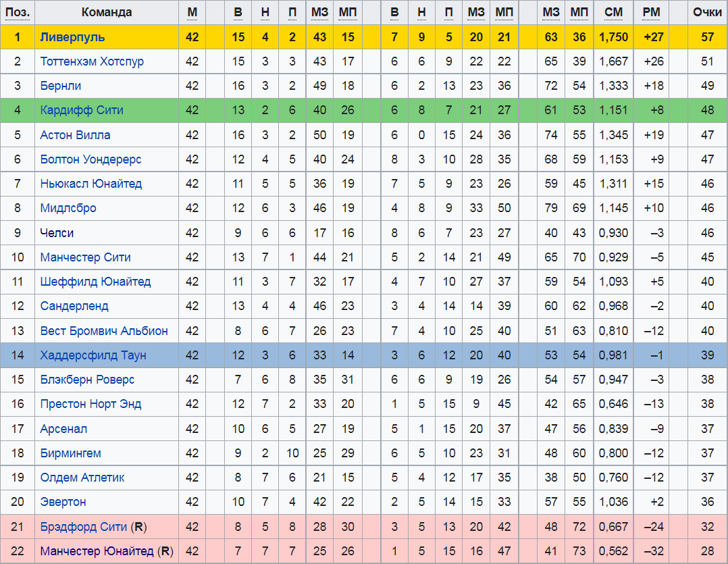Select Вест Бромвич Альбион's 0,810 ratio
The height and width of the screenshot is (564, 728).
(x=613, y=330)
